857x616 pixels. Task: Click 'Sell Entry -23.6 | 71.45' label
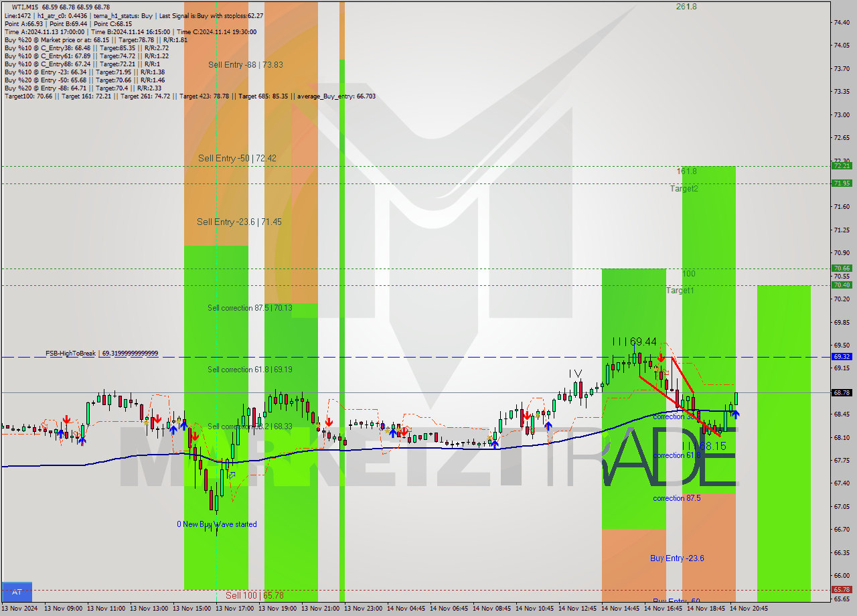[x=239, y=222]
